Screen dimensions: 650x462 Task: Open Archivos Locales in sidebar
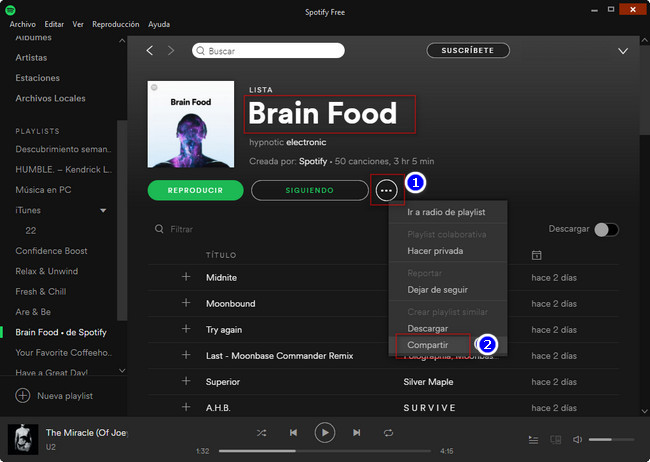50,98
